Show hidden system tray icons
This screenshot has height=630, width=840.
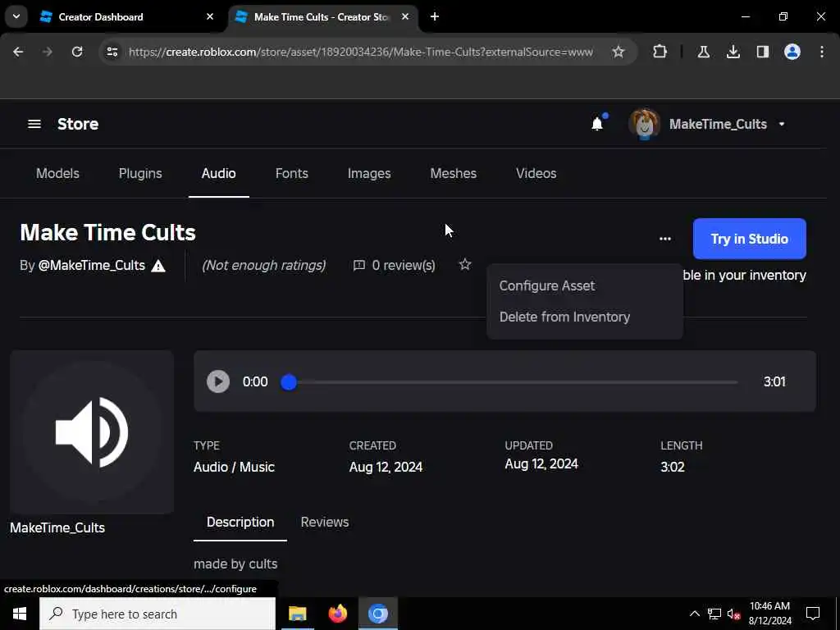pyautogui.click(x=694, y=614)
